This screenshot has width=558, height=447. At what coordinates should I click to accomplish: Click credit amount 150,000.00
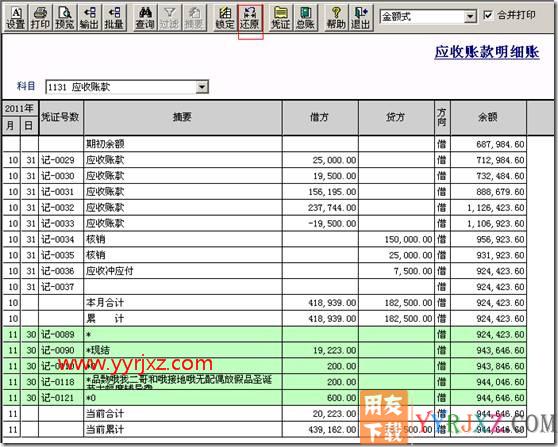pyautogui.click(x=408, y=240)
